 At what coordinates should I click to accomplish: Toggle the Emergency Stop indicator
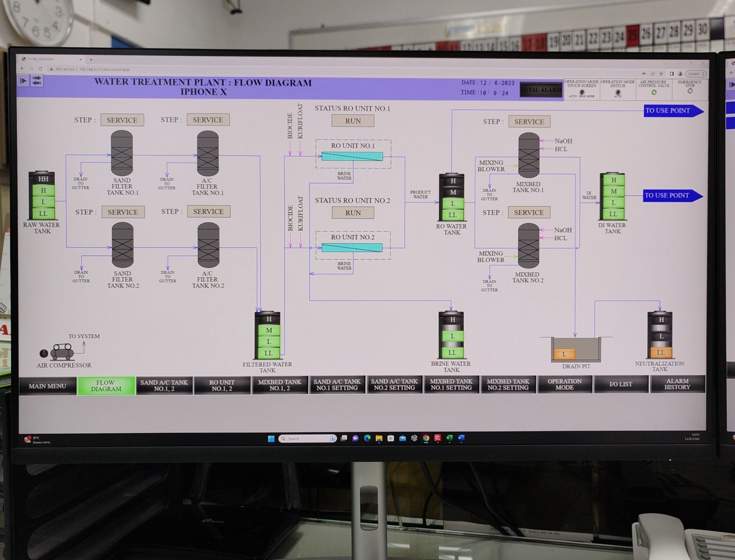pos(690,91)
